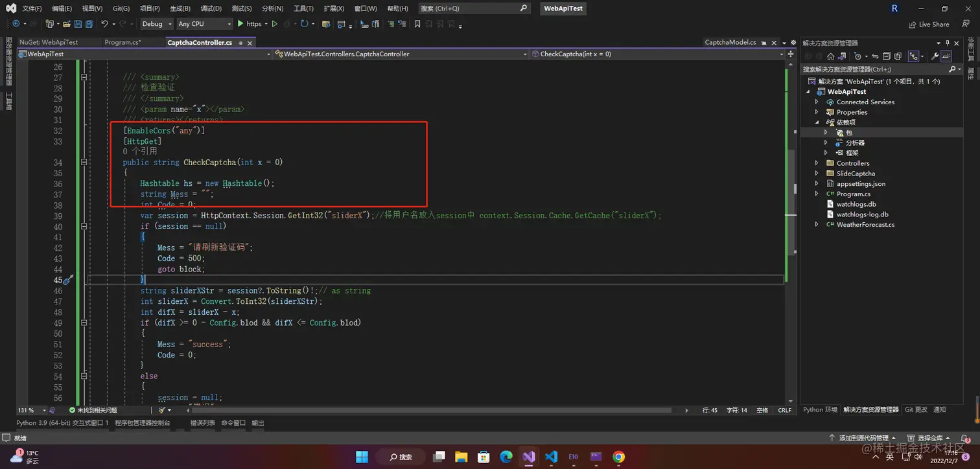Expand the SlideCaptcha folder node
980x469 pixels.
point(817,174)
